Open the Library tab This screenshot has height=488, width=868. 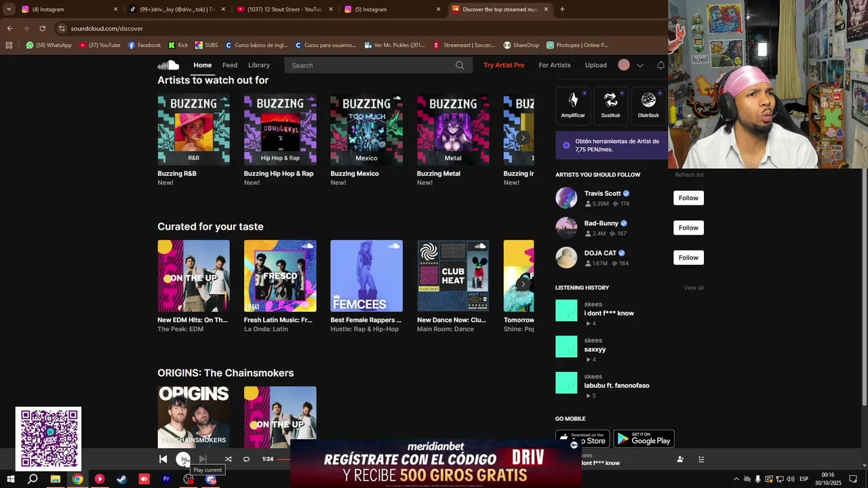point(259,65)
